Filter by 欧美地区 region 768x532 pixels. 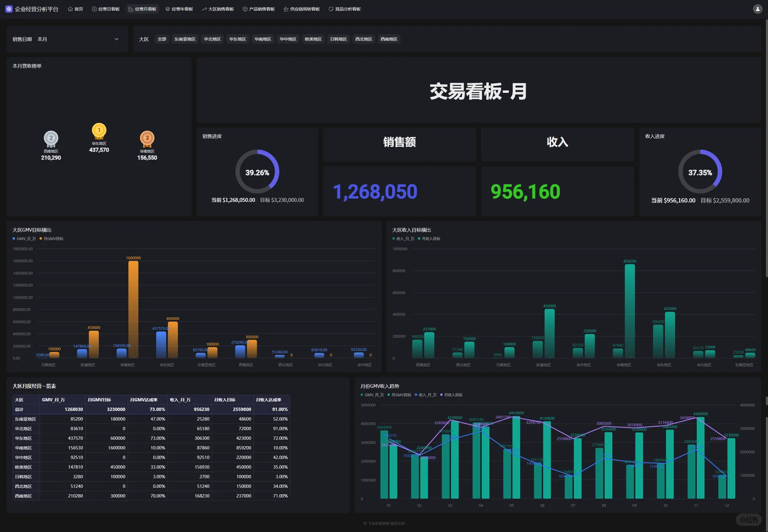point(313,39)
